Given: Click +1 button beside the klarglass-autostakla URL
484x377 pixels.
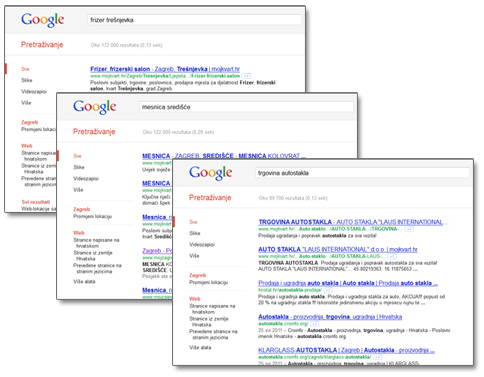Looking at the screenshot, I should pos(377,357).
